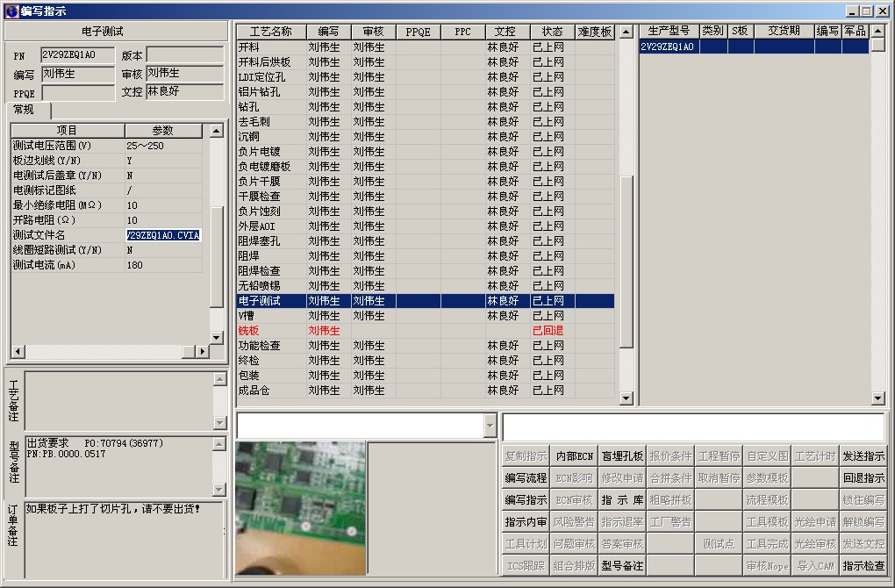Click the up arrow of the parameter table scrollbar
This screenshot has width=895, height=588.
(x=217, y=132)
